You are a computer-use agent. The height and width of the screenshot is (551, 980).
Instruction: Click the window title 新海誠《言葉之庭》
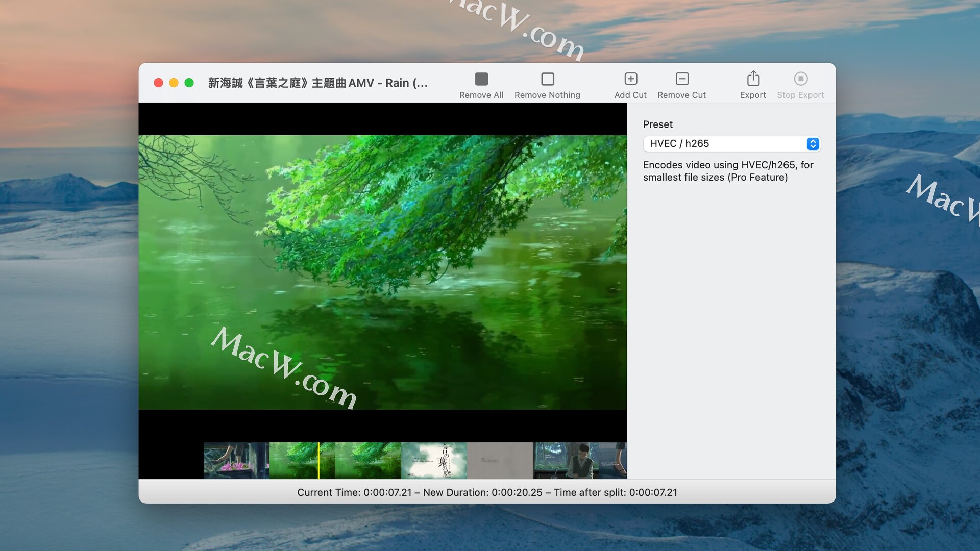pyautogui.click(x=317, y=83)
